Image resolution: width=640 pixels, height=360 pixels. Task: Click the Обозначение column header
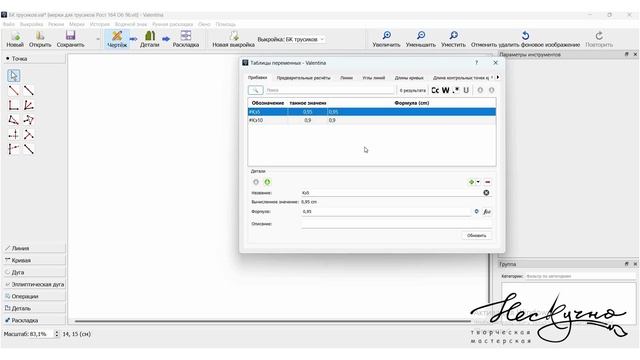[268, 103]
